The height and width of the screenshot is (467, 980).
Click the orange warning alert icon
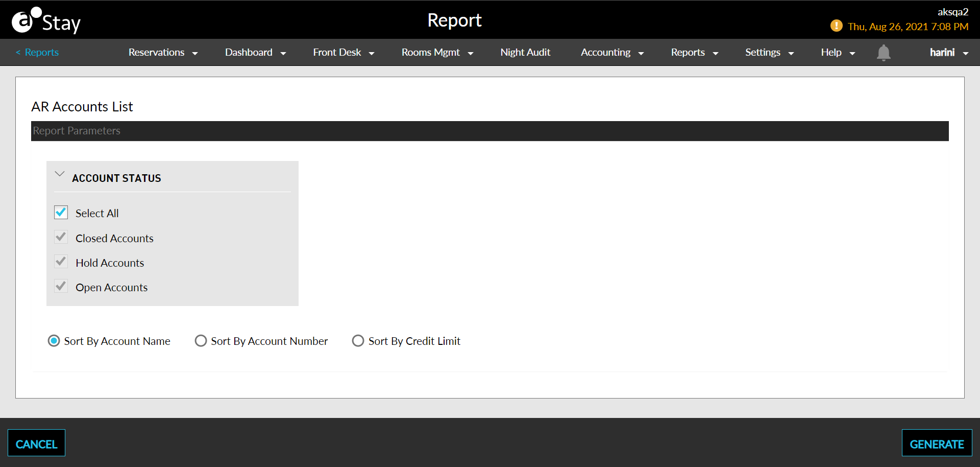[836, 26]
